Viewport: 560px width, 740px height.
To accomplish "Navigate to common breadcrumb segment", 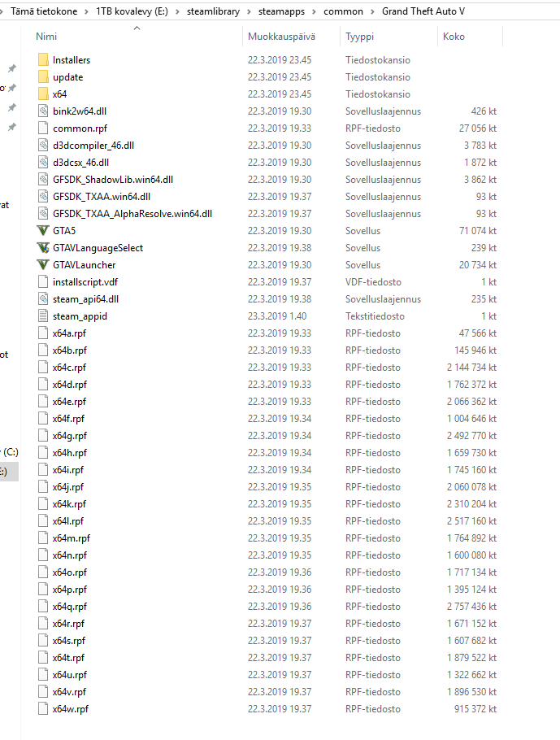I will 344,11.
